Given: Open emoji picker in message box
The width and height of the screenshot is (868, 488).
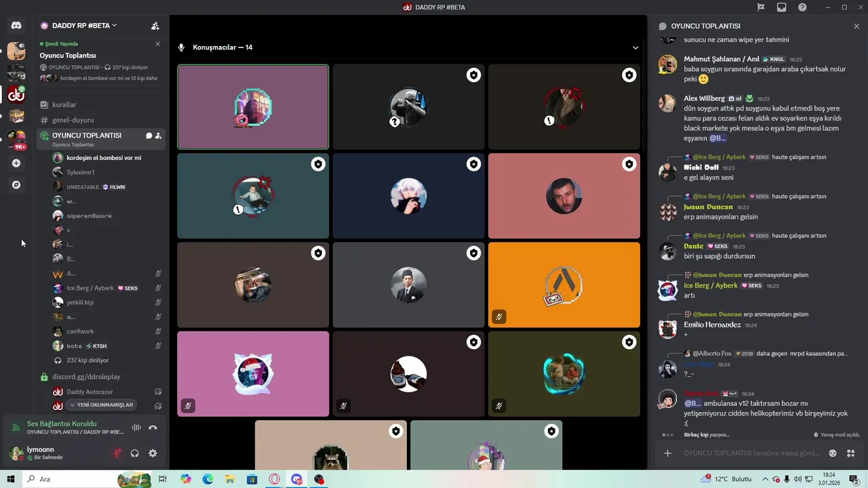Looking at the screenshot, I should point(833,453).
